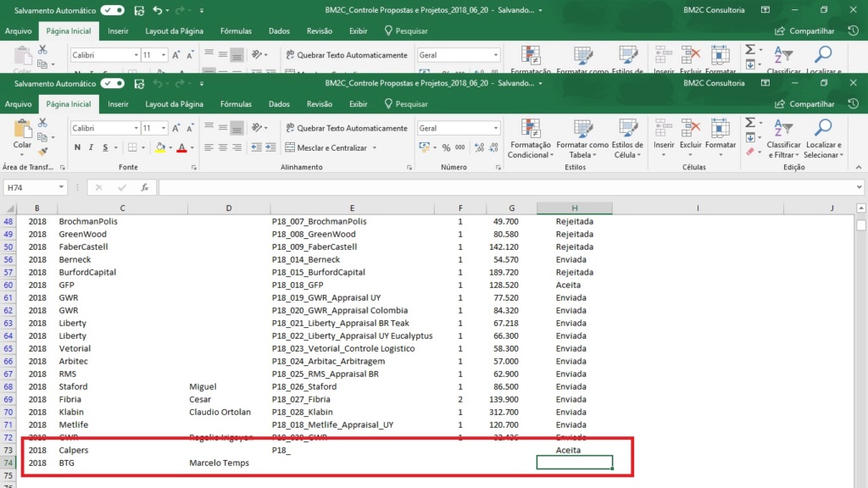Open version history clock icon in front window
Image resolution: width=868 pixels, height=488 pixels.
click(x=853, y=104)
